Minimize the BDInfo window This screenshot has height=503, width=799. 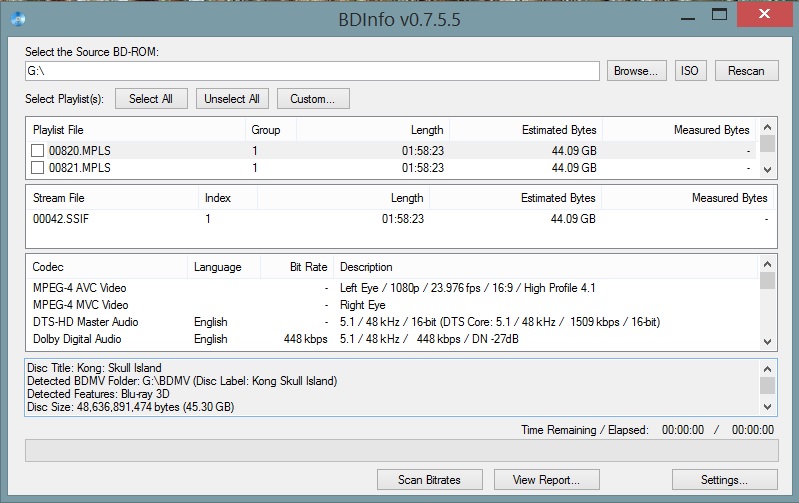688,18
